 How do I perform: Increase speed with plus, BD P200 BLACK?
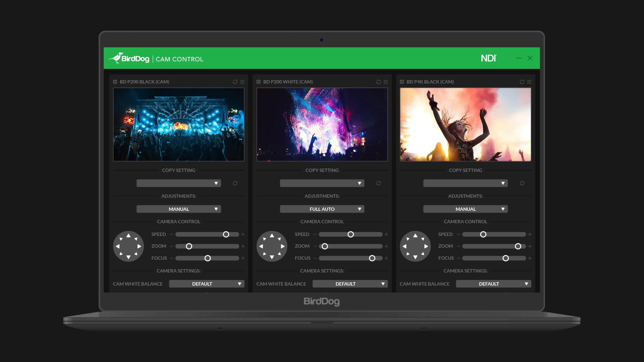(243, 234)
